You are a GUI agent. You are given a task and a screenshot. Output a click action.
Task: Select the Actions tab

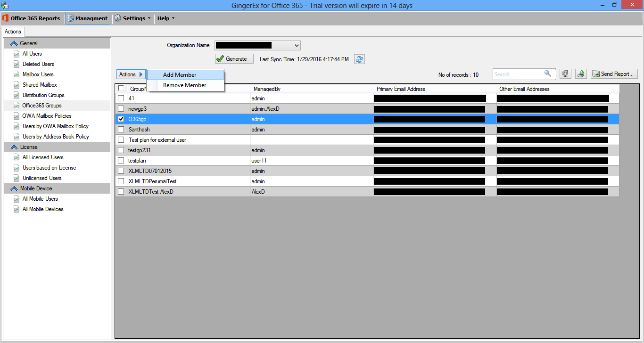point(13,32)
